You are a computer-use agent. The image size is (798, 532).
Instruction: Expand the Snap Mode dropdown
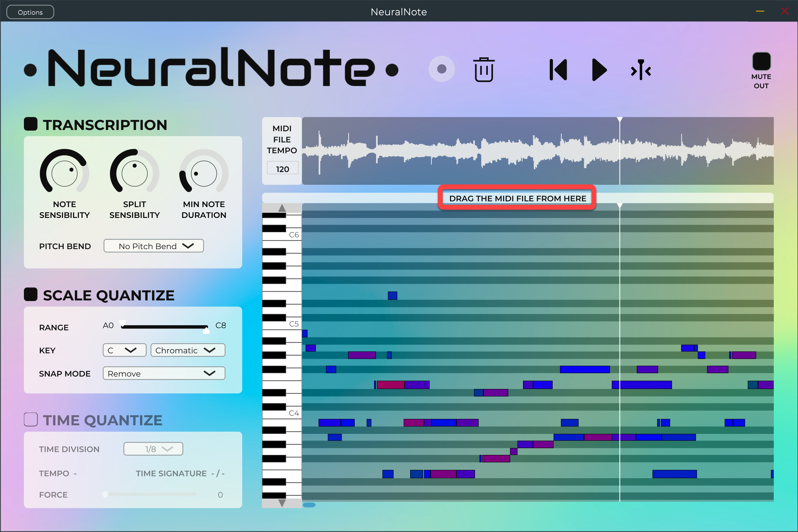pyautogui.click(x=163, y=373)
